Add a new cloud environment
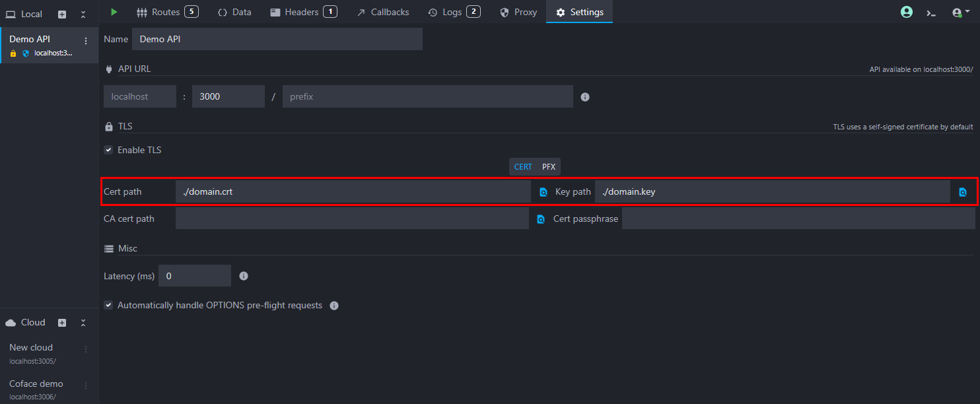 [x=62, y=323]
